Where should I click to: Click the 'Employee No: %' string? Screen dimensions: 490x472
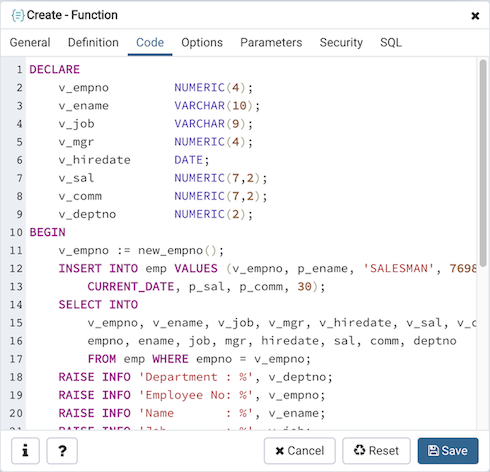[196, 395]
